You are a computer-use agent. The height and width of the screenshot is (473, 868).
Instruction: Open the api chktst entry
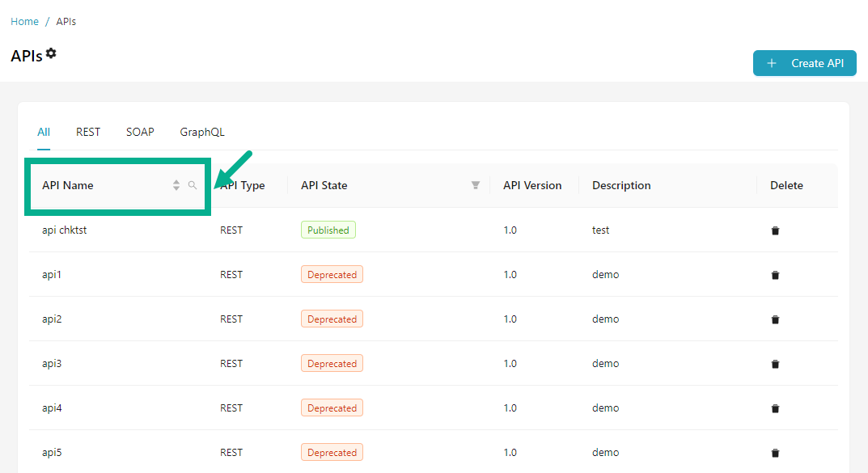tap(64, 230)
